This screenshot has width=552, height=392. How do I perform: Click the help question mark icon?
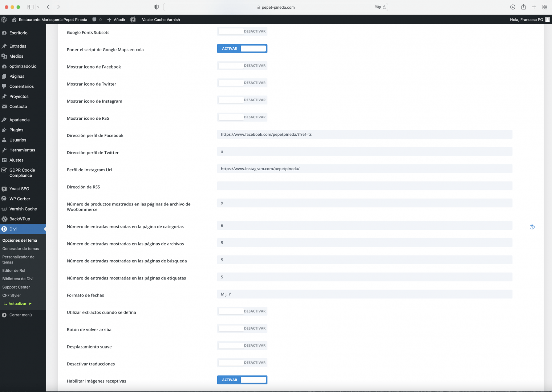532,227
